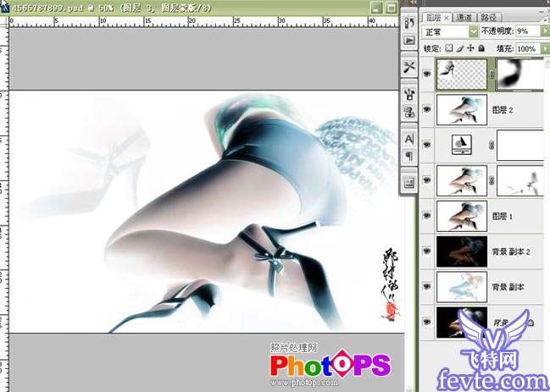Select the top layer's black brush mask
550x392 pixels.
pyautogui.click(x=521, y=74)
